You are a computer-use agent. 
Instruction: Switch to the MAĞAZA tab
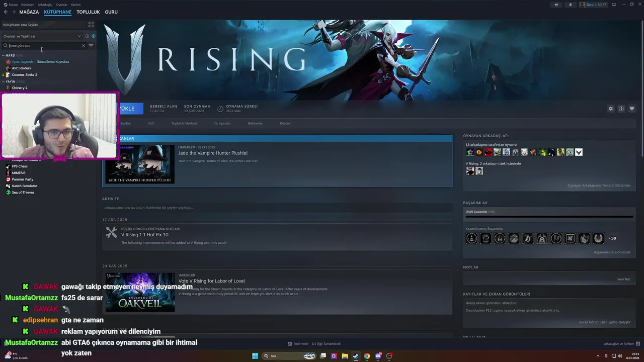29,12
